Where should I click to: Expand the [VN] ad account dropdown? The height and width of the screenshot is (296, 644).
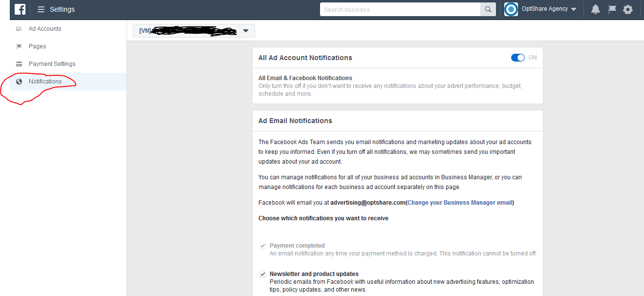pyautogui.click(x=194, y=31)
